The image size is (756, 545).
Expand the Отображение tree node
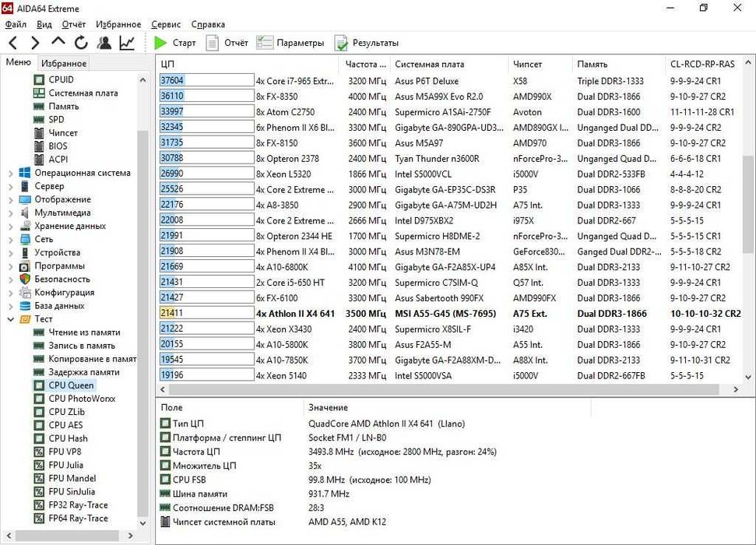point(11,199)
